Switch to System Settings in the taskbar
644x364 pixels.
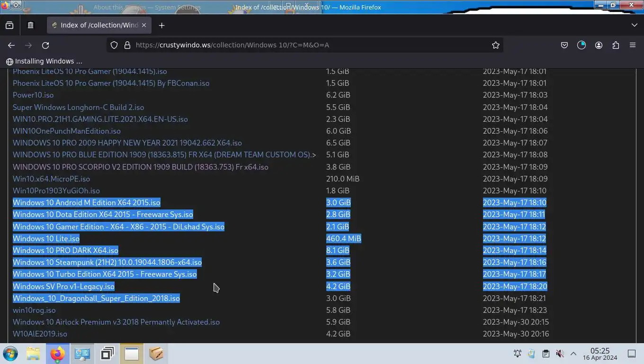(82, 354)
